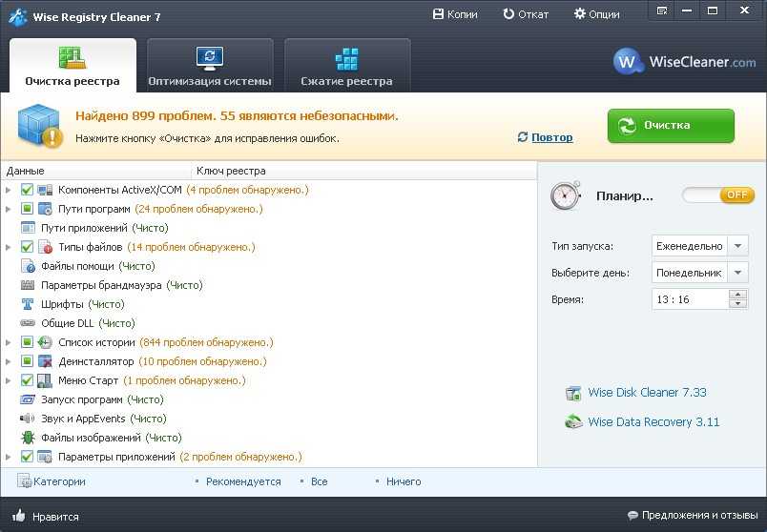The height and width of the screenshot is (532, 767).
Task: Click the Wise Disk Cleaner icon
Action: coord(573,393)
